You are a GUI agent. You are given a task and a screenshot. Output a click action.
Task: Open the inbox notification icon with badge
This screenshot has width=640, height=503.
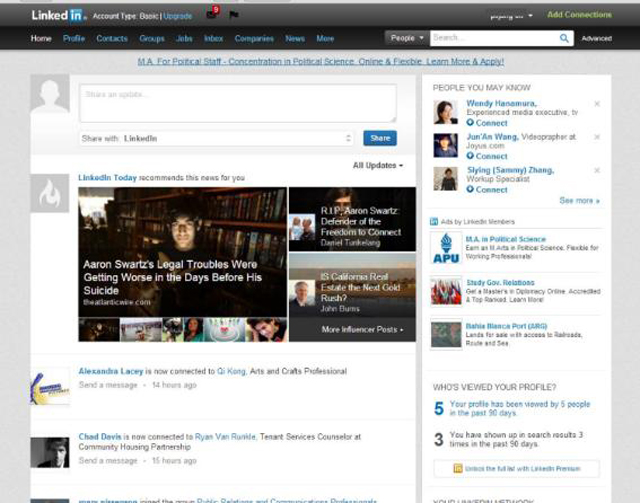click(212, 13)
